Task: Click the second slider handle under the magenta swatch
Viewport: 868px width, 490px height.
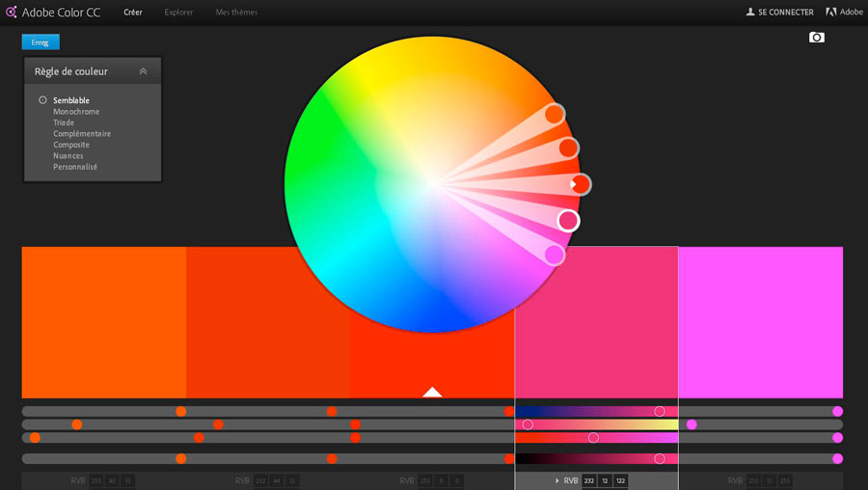Action: click(x=692, y=424)
